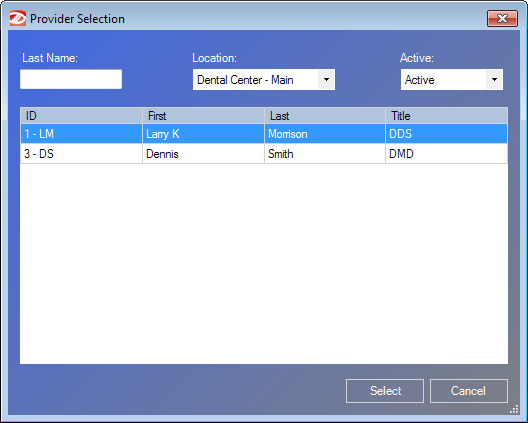Focus the Last Name input field
Screen dimensions: 528x423
pos(71,79)
